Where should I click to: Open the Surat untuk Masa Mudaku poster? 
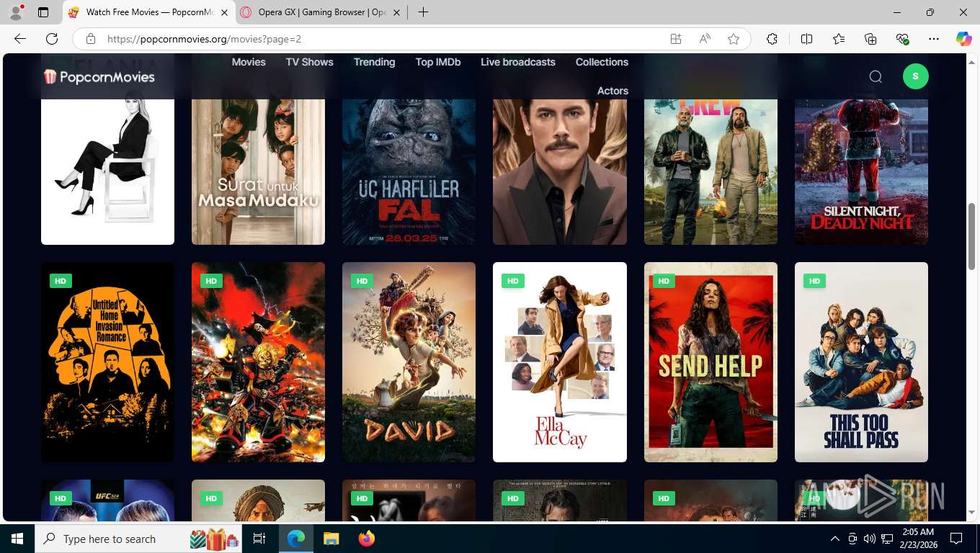point(258,171)
